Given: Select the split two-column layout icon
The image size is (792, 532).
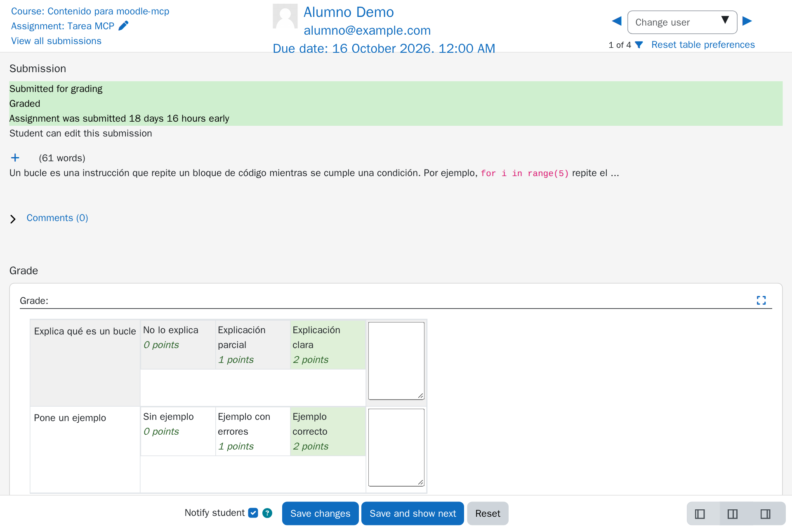Looking at the screenshot, I should 733,514.
